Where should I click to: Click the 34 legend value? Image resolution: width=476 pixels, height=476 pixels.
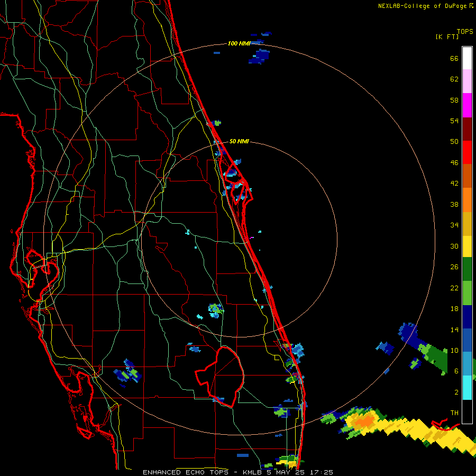click(454, 225)
